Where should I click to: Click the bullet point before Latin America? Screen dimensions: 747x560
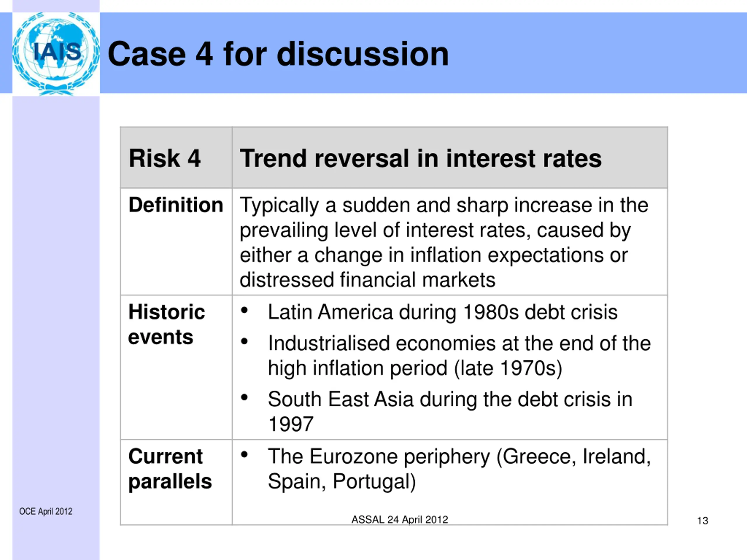coord(244,310)
